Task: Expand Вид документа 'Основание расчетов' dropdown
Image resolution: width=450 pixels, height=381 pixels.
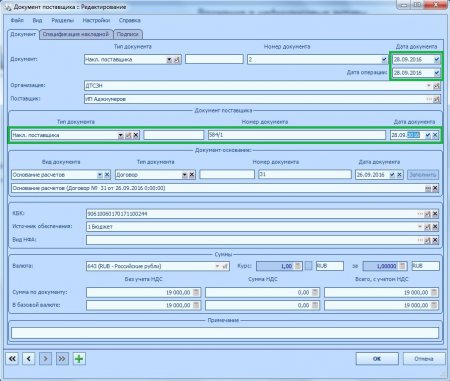Action: (100, 175)
